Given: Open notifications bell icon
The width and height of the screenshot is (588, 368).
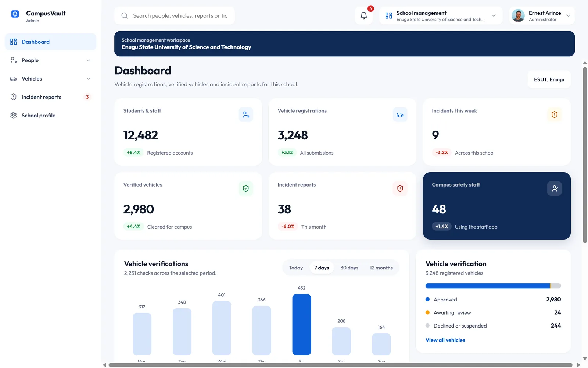Looking at the screenshot, I should pyautogui.click(x=363, y=15).
